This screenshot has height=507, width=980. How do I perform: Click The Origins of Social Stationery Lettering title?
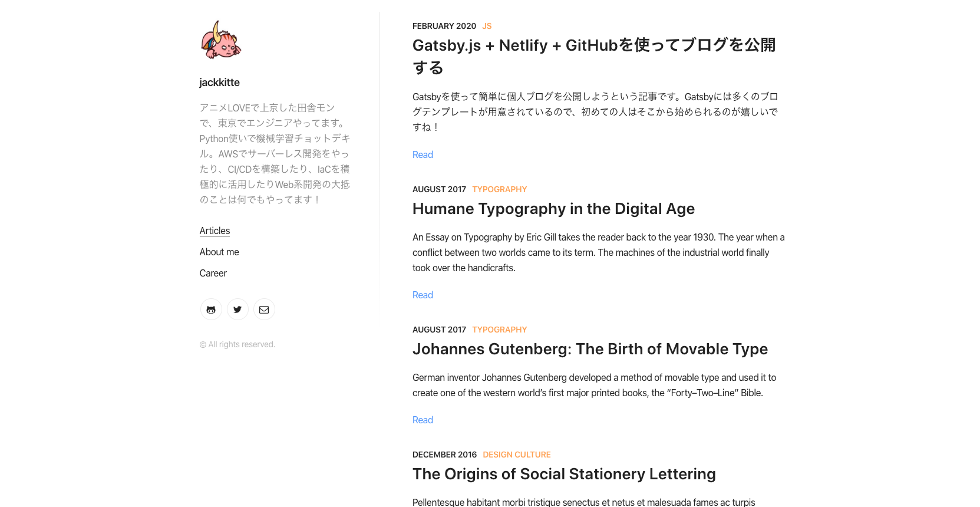[x=564, y=474]
